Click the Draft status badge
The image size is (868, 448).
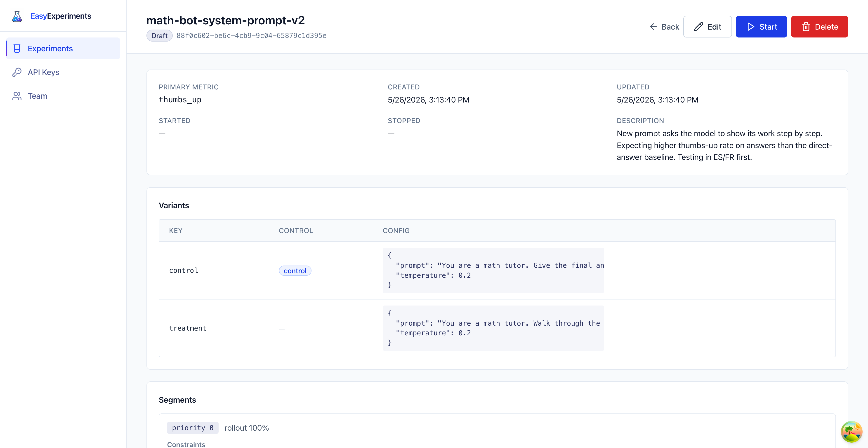tap(159, 36)
